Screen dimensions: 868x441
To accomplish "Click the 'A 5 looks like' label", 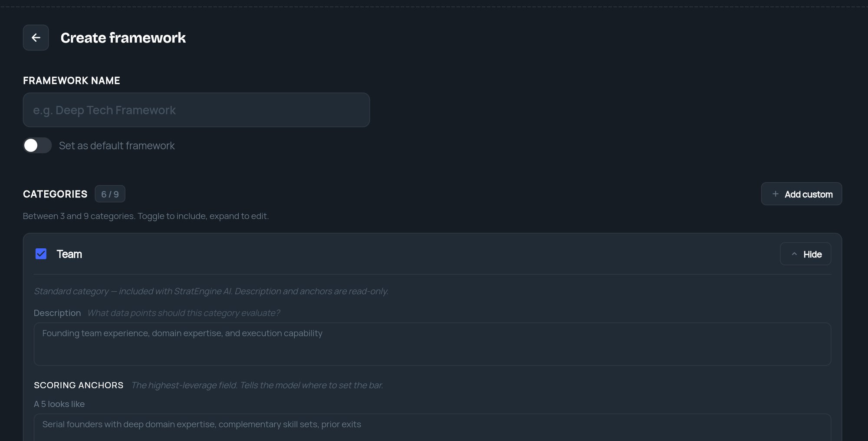I will pyautogui.click(x=59, y=404).
